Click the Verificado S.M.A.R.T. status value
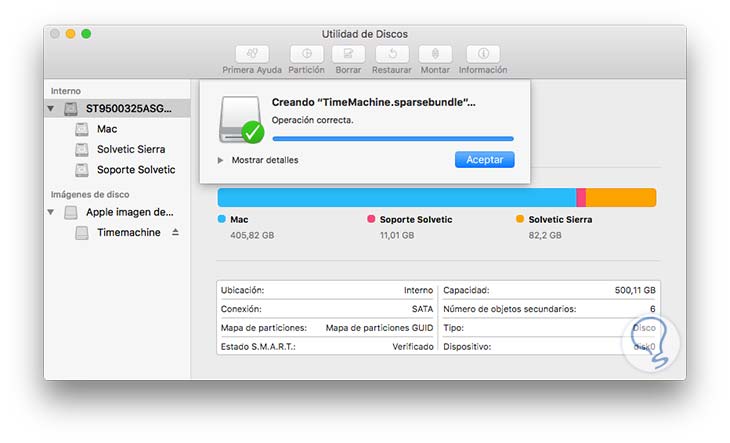 click(413, 347)
